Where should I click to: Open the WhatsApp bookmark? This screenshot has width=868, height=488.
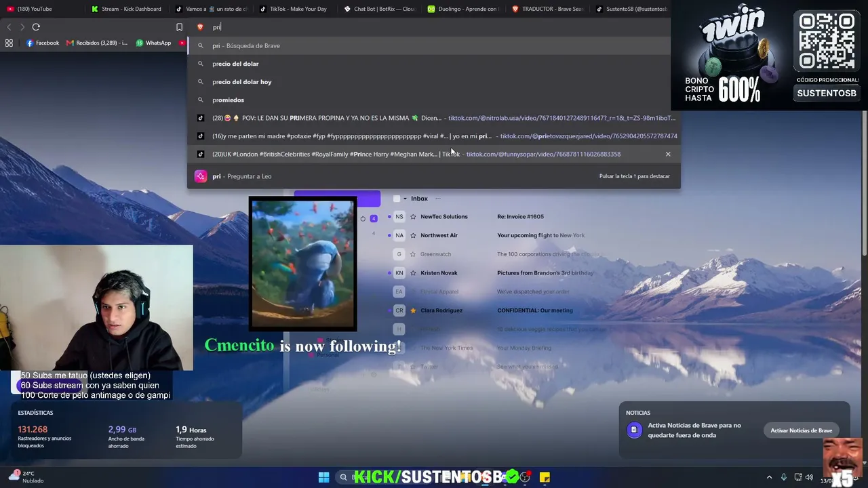[153, 43]
